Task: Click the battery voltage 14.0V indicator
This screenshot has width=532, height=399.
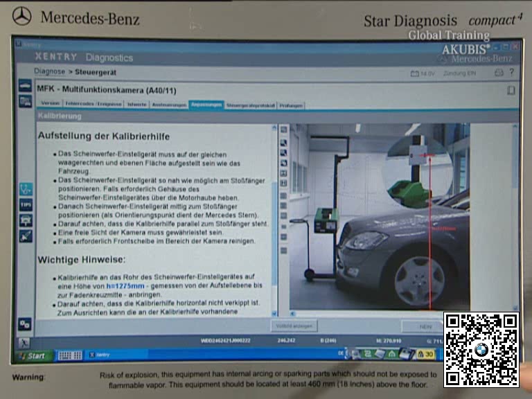Action: coord(423,73)
